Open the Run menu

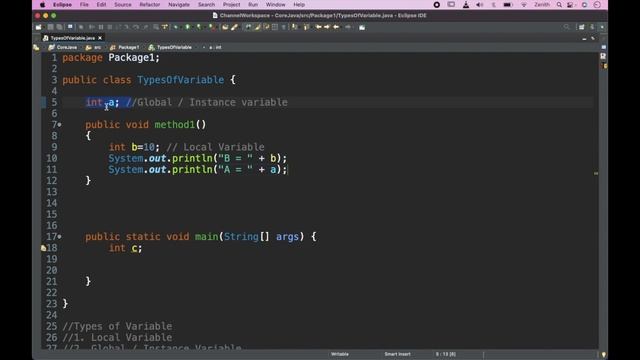[253, 4]
